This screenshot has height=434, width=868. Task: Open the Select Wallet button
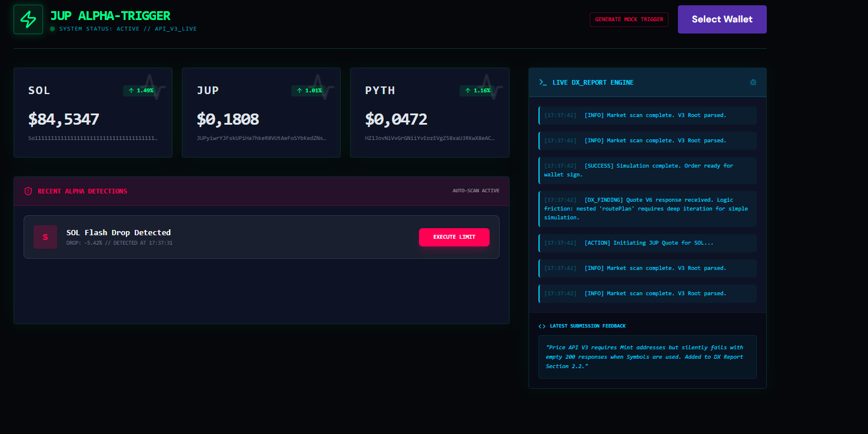click(x=722, y=19)
